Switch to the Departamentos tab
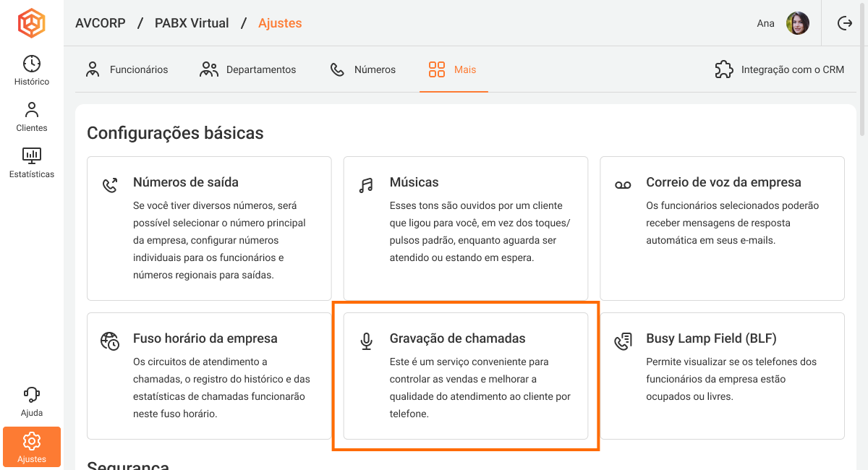 [x=248, y=69]
